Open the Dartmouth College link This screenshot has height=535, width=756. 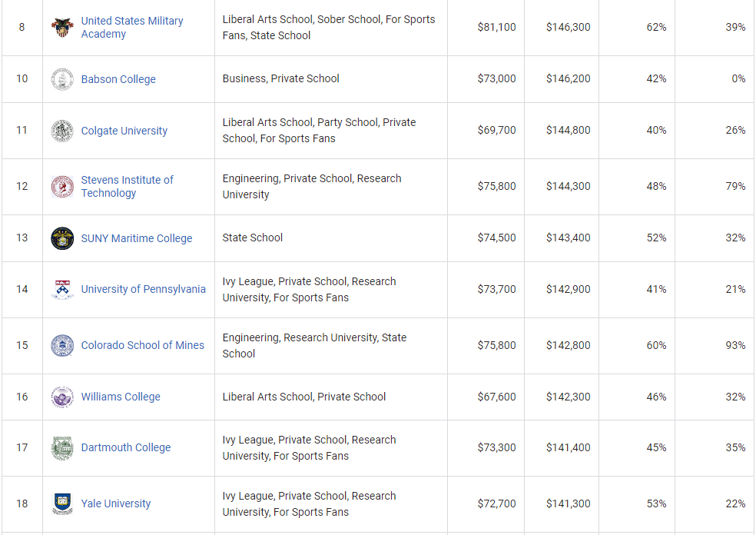(126, 448)
